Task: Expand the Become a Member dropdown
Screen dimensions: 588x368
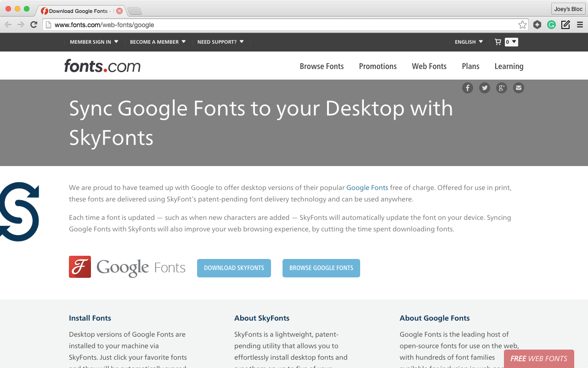Action: pos(158,42)
